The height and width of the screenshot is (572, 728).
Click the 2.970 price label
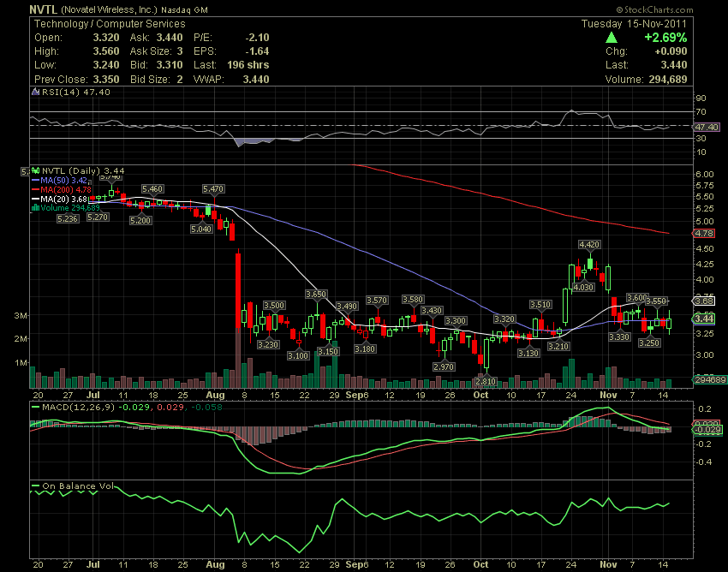(x=444, y=366)
